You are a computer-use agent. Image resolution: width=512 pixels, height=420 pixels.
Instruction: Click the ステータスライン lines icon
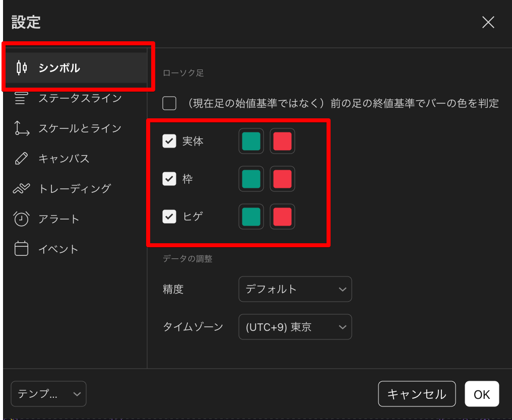(x=21, y=98)
